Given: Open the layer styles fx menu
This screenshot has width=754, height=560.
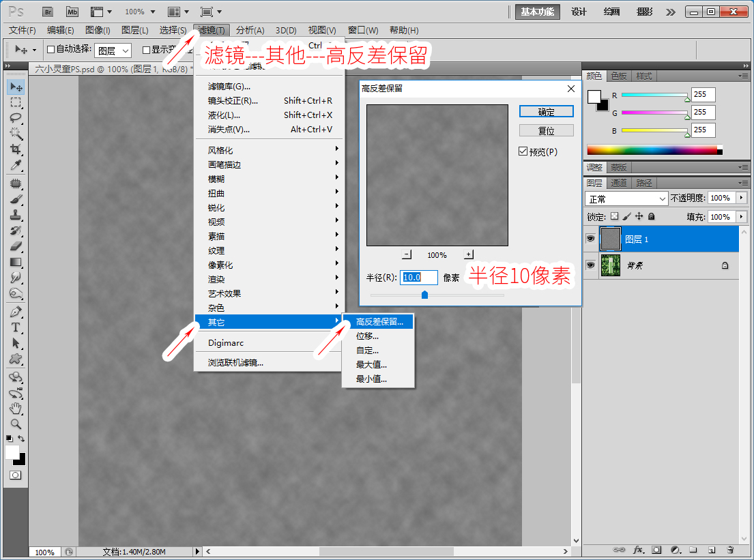Looking at the screenshot, I should pyautogui.click(x=639, y=550).
